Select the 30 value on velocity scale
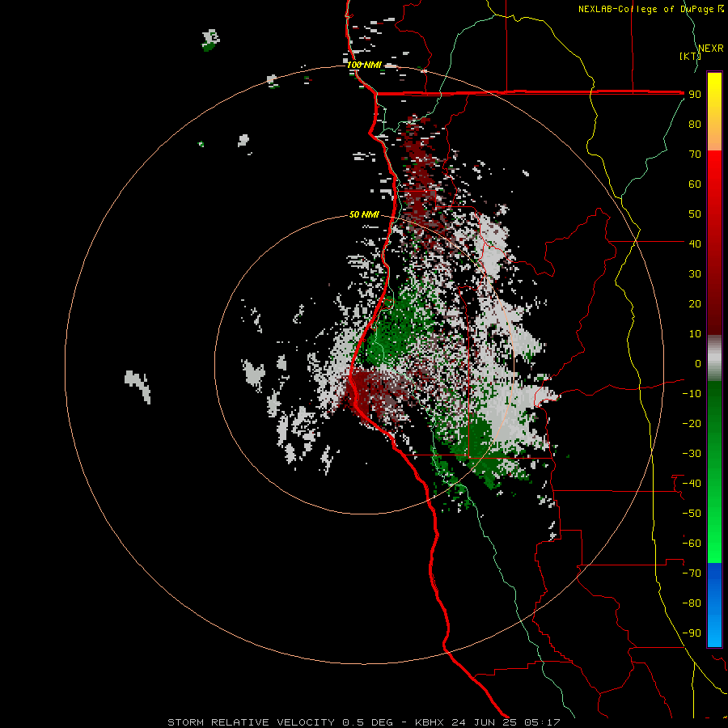Screen dimensions: 728x728 pos(695,274)
